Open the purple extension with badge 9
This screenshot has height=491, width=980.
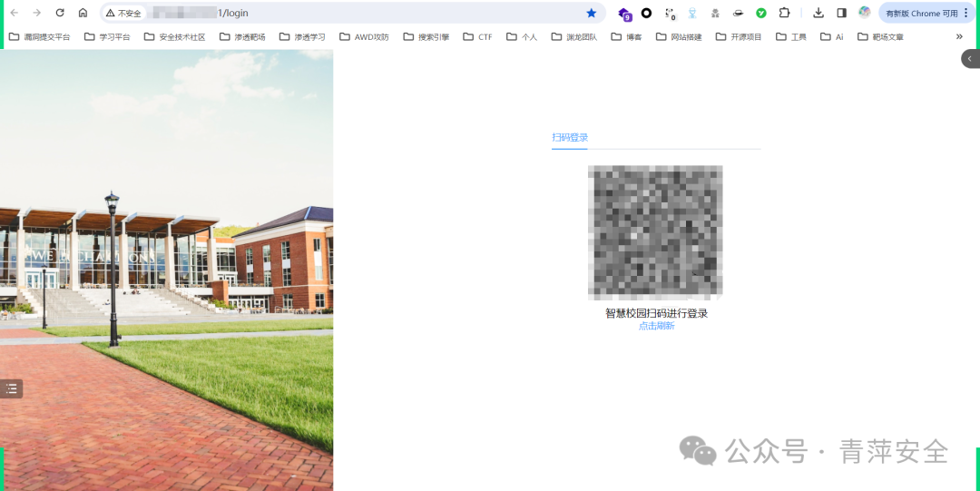click(x=625, y=14)
